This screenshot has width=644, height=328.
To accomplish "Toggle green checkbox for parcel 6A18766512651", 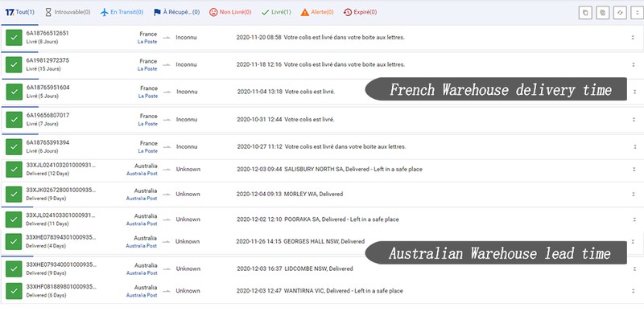I will 14,38.
